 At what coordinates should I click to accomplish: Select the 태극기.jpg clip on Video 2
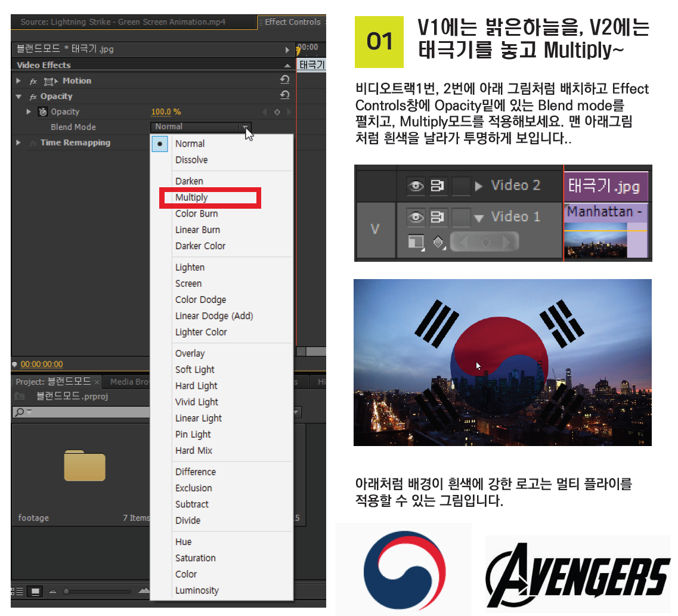pos(606,186)
